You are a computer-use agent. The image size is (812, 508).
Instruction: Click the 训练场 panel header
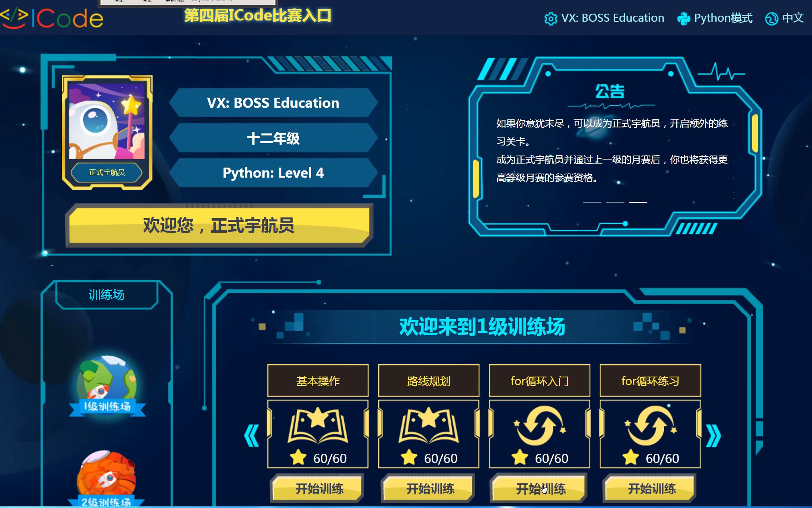coord(106,295)
